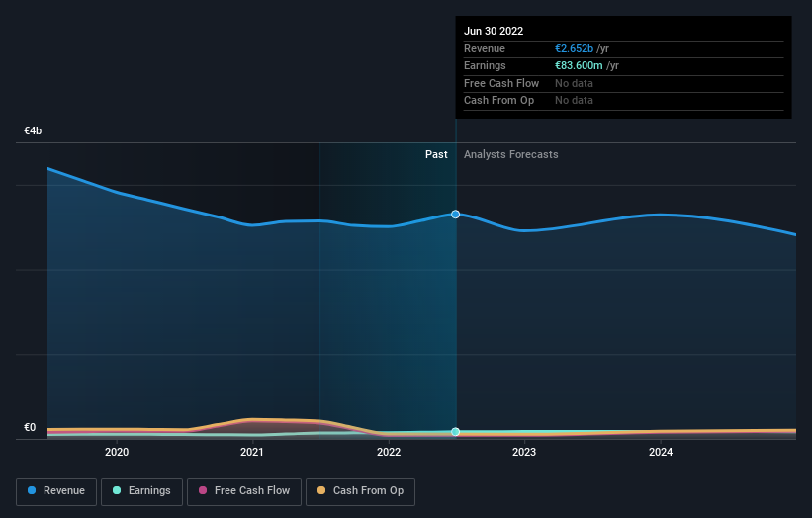Click the 2024 x-axis label
This screenshot has height=518, width=812.
pyautogui.click(x=661, y=452)
